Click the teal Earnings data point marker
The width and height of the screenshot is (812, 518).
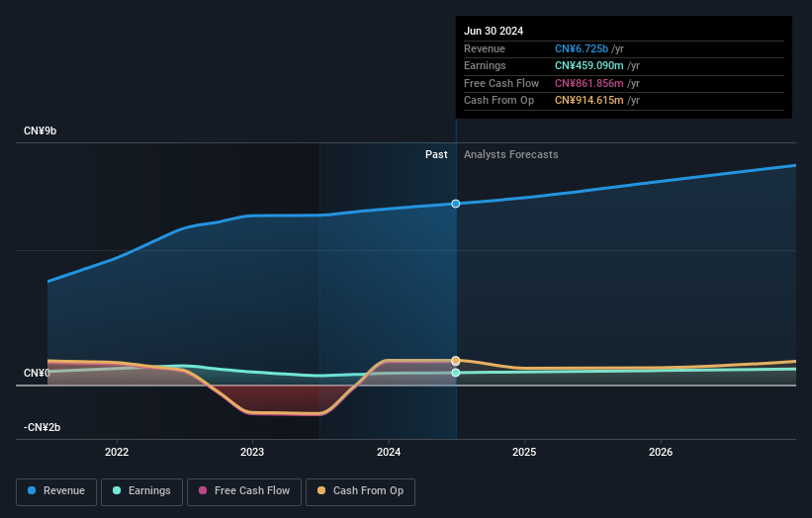[x=456, y=373]
